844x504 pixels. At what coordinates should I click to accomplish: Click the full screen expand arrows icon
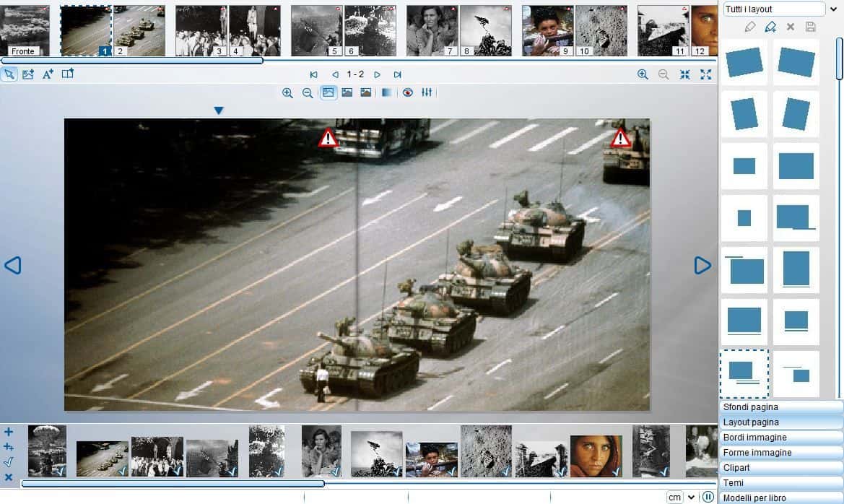coord(705,75)
